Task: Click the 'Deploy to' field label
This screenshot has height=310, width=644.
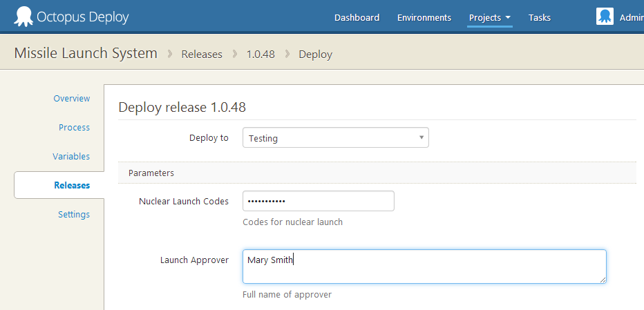Action: (209, 138)
